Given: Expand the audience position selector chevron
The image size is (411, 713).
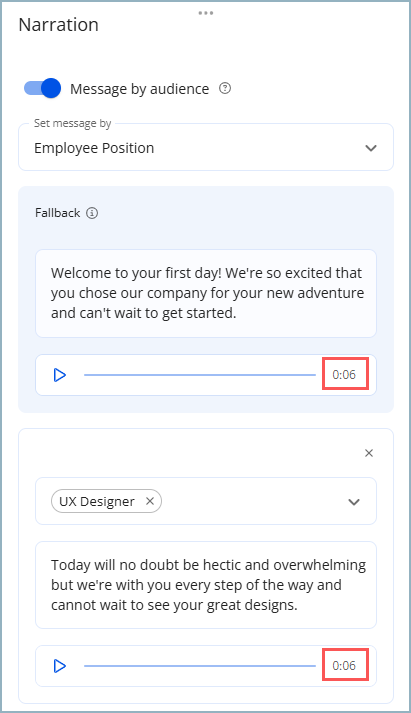Looking at the screenshot, I should pyautogui.click(x=354, y=502).
